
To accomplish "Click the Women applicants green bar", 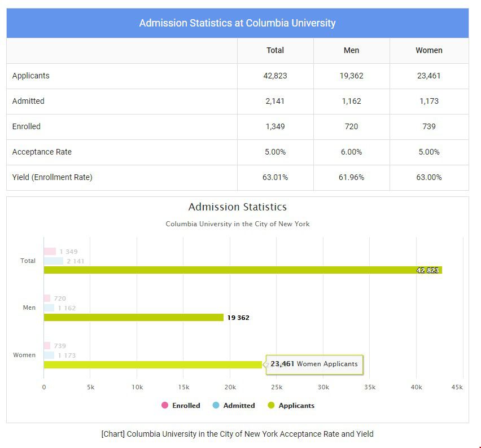I will coord(153,364).
